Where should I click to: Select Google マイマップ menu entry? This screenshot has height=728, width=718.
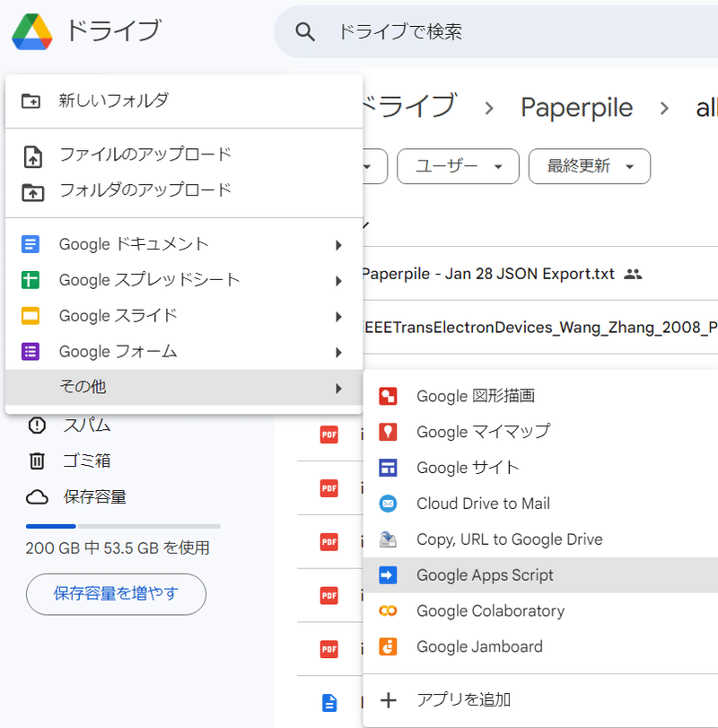coord(540,432)
